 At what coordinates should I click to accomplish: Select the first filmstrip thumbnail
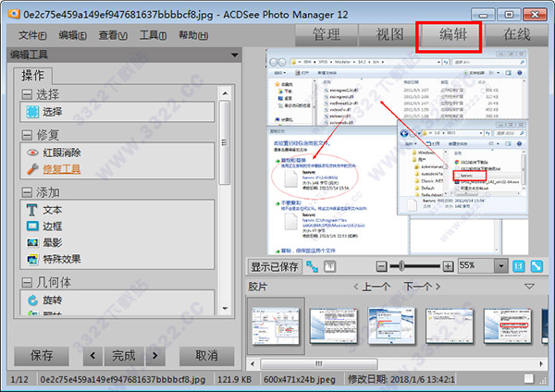276,325
